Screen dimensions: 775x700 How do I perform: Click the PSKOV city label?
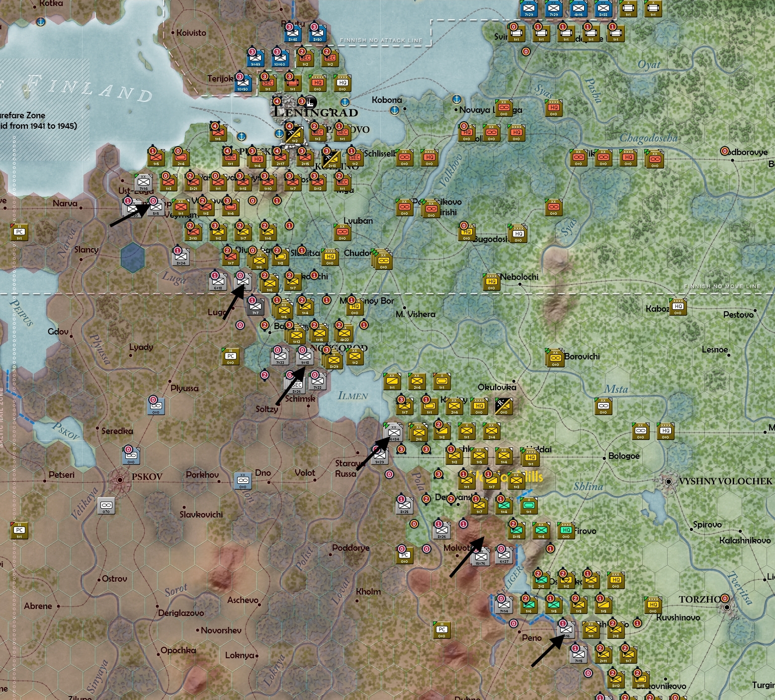[x=147, y=477]
